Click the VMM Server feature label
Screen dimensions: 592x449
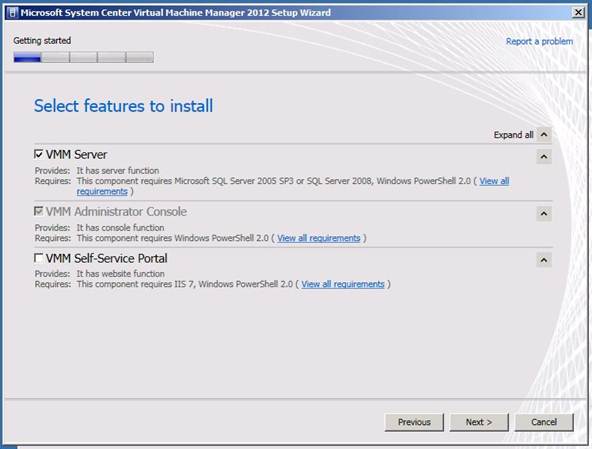pos(76,154)
